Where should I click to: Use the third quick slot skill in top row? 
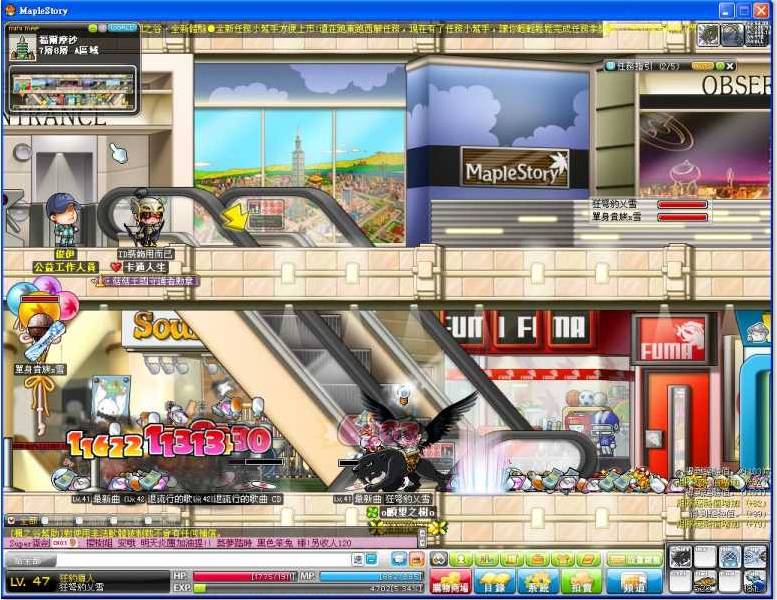pyautogui.click(x=730, y=557)
